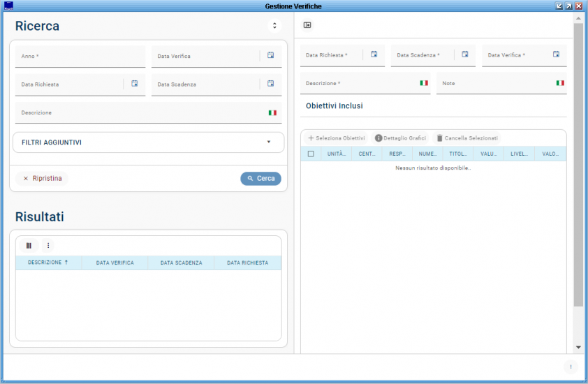The image size is (588, 384).
Task: Click Italian flag in Note field
Action: (560, 83)
